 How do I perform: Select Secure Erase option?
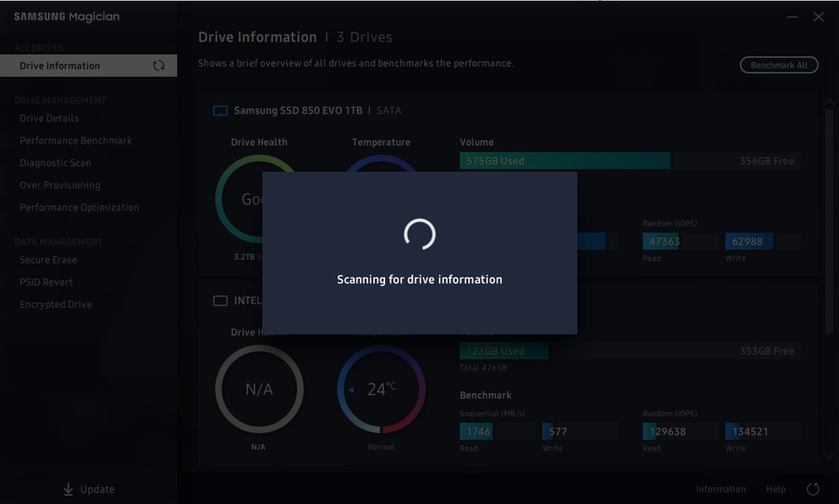click(x=48, y=260)
